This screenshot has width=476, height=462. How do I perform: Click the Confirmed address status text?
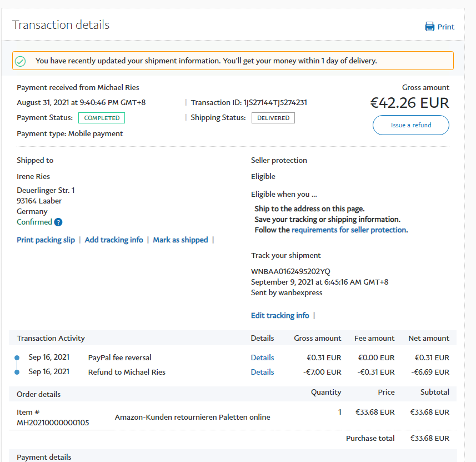(x=34, y=222)
